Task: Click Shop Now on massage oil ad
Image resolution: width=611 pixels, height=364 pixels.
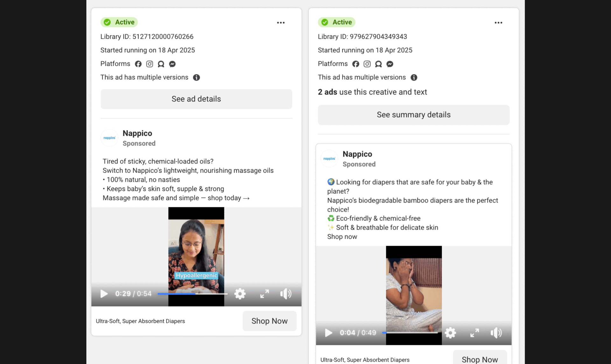Action: click(269, 321)
